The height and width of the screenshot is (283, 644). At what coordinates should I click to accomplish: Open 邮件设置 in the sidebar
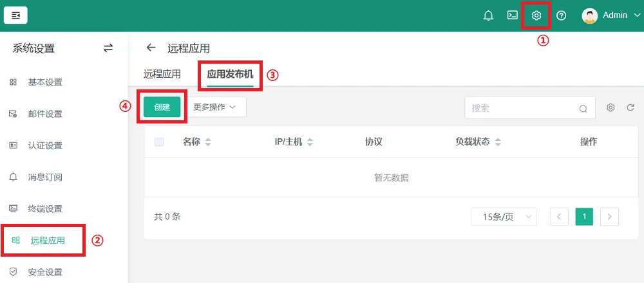click(45, 114)
